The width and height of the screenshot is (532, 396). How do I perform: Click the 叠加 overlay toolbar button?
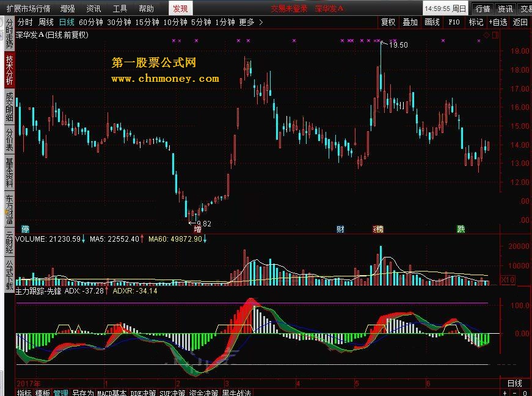click(410, 23)
